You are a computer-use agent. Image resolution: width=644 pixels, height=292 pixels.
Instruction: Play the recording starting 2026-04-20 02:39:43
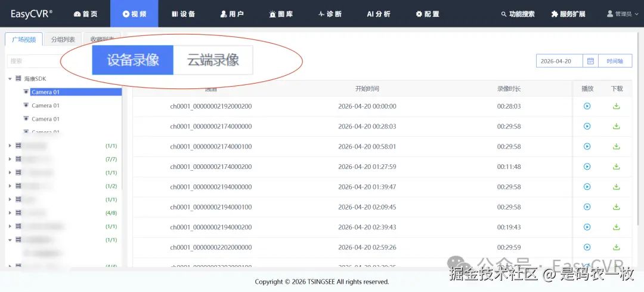(587, 227)
